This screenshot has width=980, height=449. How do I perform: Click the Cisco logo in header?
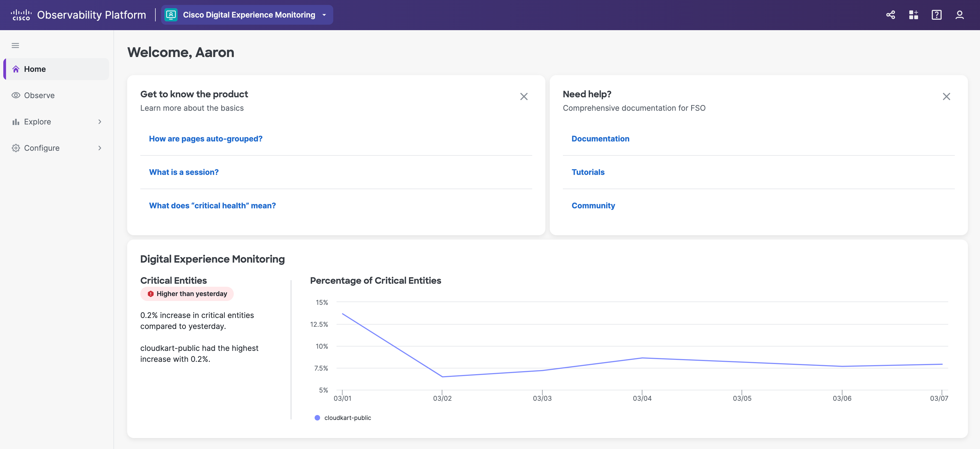click(x=21, y=15)
